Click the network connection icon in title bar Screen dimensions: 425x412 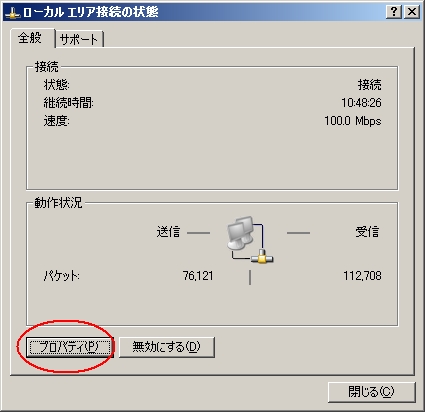12,13
